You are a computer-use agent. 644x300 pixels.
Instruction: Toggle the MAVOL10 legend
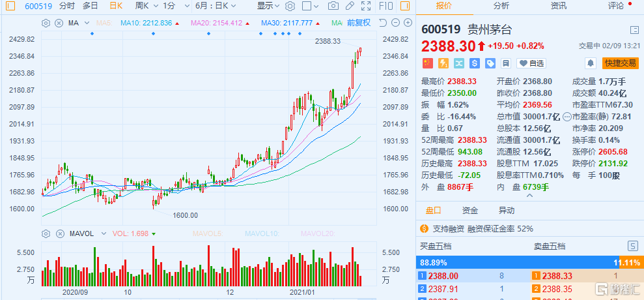pos(262,233)
